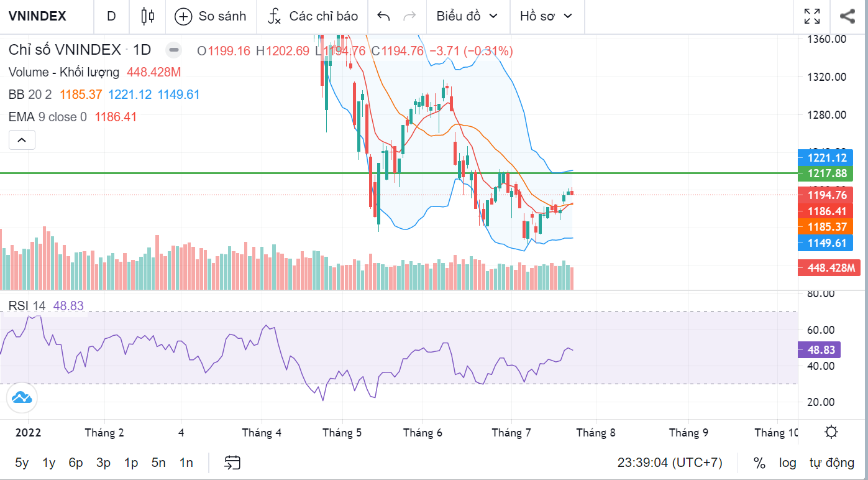The height and width of the screenshot is (480, 868).
Task: Click the So sánh compare button
Action: (x=210, y=16)
